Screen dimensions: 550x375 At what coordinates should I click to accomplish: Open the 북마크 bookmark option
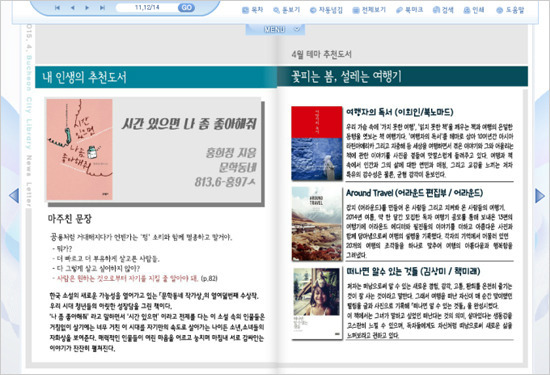(x=409, y=10)
